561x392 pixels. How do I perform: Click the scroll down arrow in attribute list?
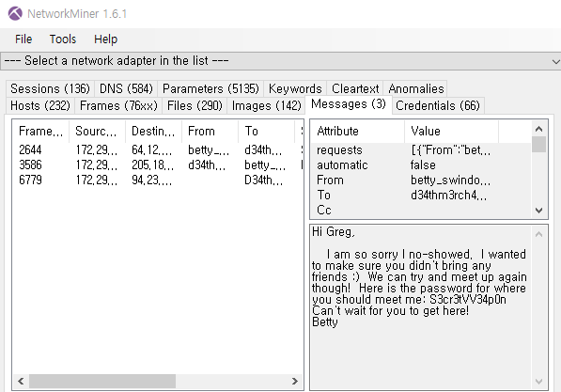point(538,211)
